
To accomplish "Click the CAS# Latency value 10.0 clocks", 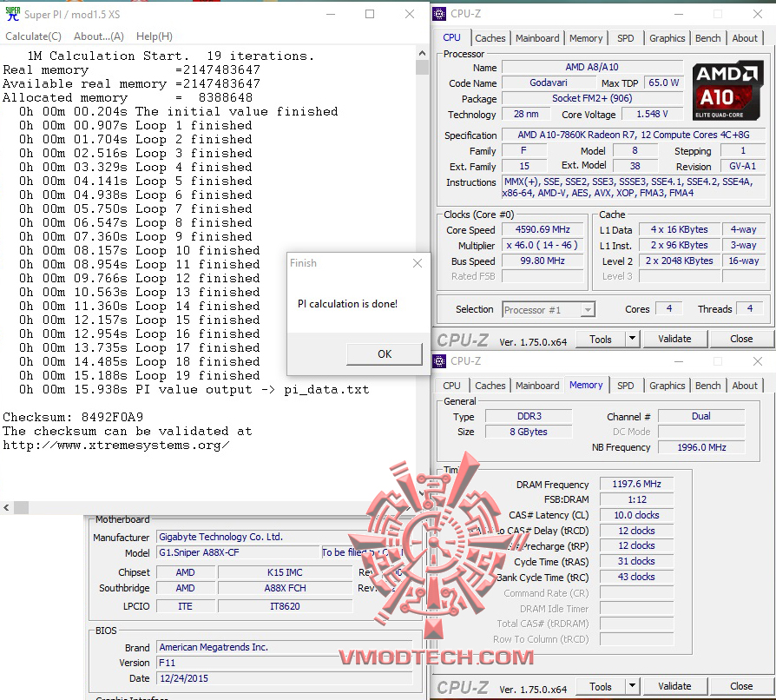I will coord(636,515).
